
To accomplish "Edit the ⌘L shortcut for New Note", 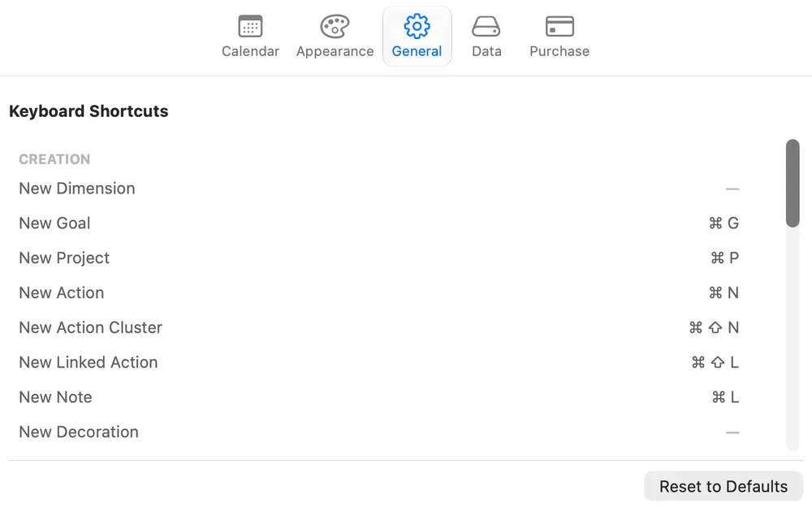I will coord(725,397).
